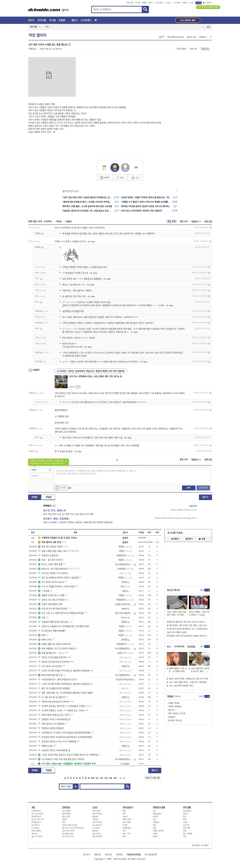The height and width of the screenshot is (868, 240).
Task: Click the 공유 share icon
Action: point(118,178)
